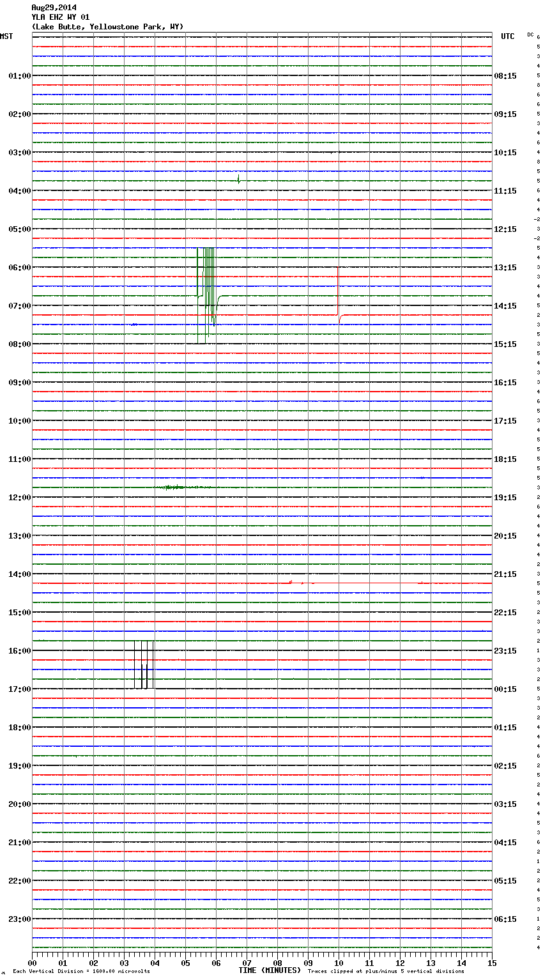The width and height of the screenshot is (543, 980).
Task: Select the 22:00 MST hour label
Action: pos(20,881)
